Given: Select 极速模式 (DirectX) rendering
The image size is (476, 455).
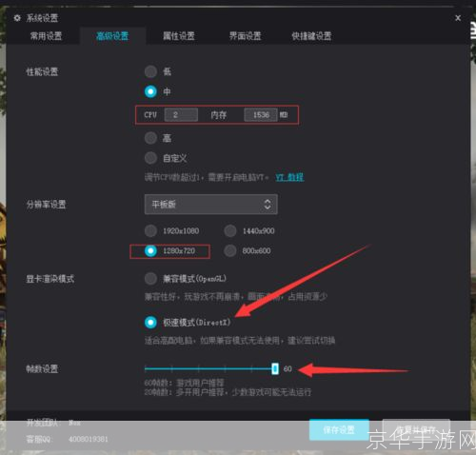Looking at the screenshot, I should pos(150,323).
